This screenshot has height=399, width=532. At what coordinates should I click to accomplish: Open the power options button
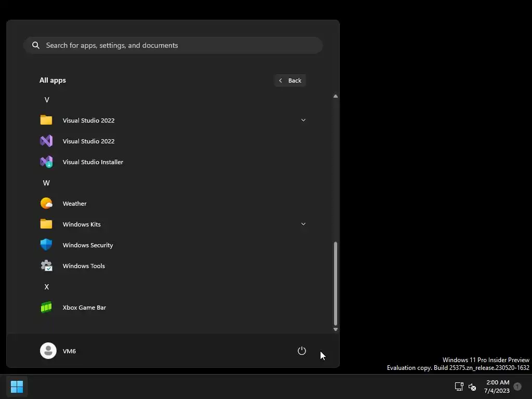pos(302,351)
